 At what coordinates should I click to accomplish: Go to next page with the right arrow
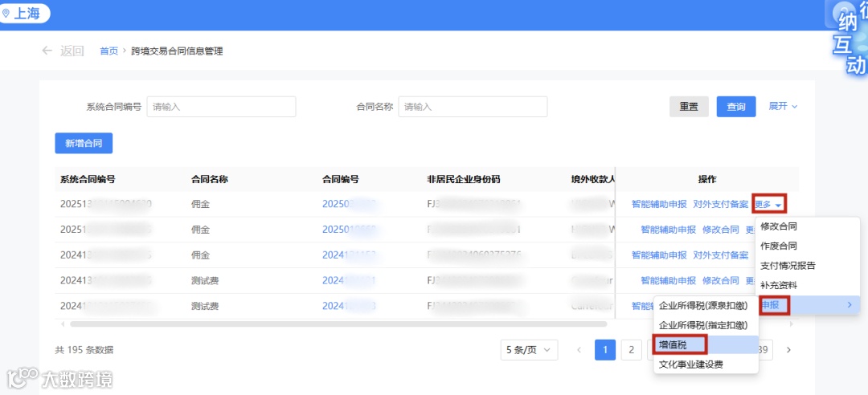click(789, 349)
